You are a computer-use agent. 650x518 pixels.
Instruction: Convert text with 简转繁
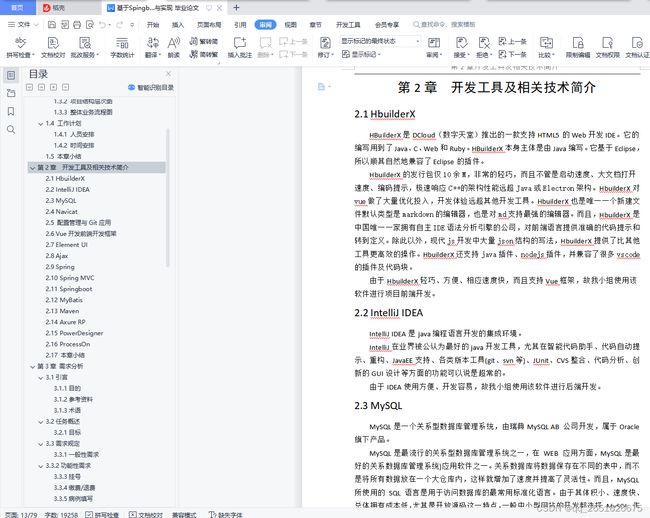[204, 54]
